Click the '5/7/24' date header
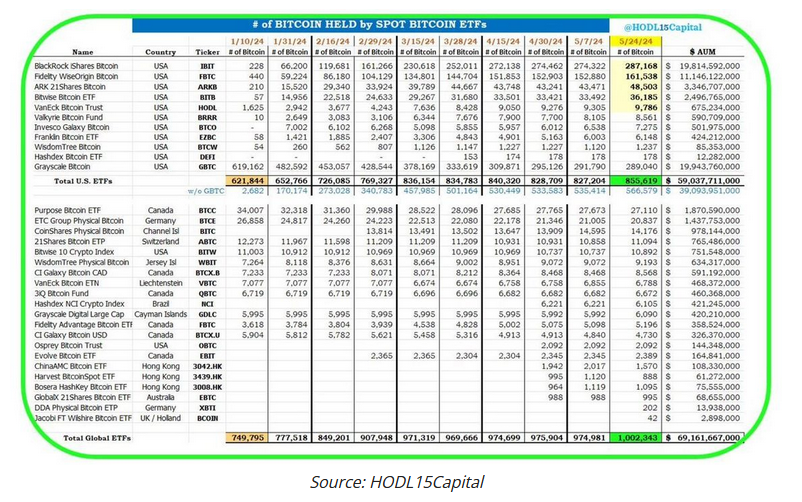Viewport: 802px width, 502px height. click(588, 41)
